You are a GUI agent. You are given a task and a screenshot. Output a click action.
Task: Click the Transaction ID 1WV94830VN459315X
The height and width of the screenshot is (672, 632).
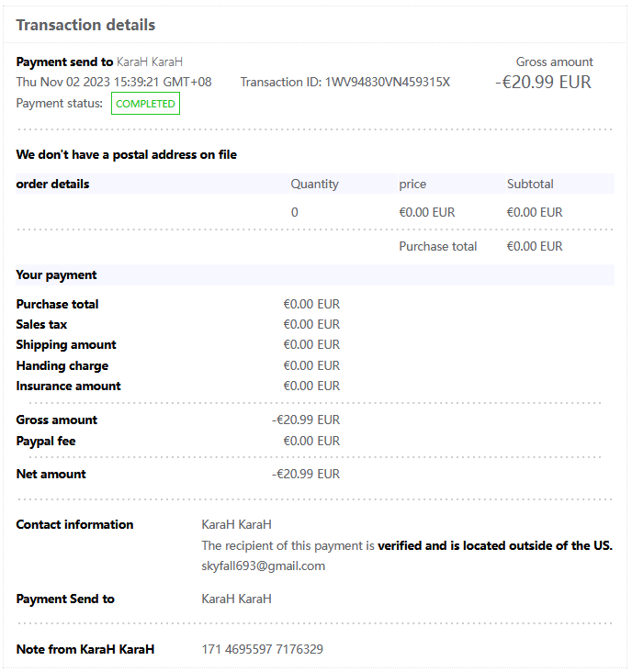pyautogui.click(x=345, y=82)
